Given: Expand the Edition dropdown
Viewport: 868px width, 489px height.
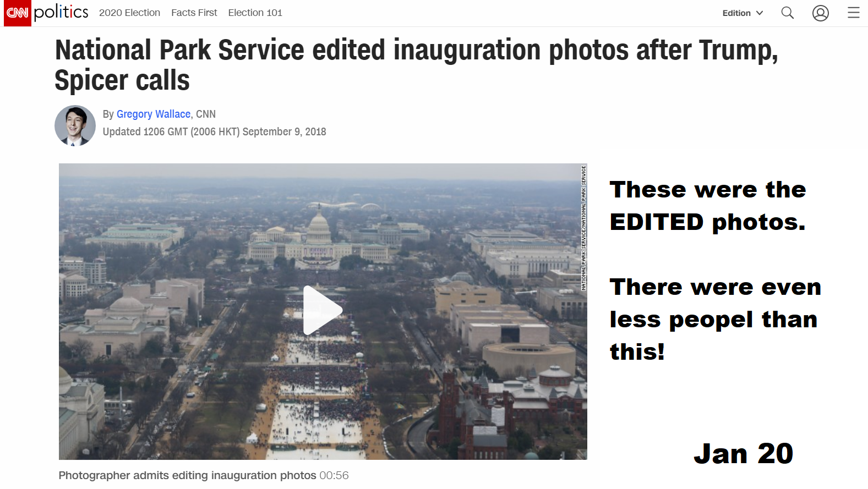Looking at the screenshot, I should click(x=743, y=13).
